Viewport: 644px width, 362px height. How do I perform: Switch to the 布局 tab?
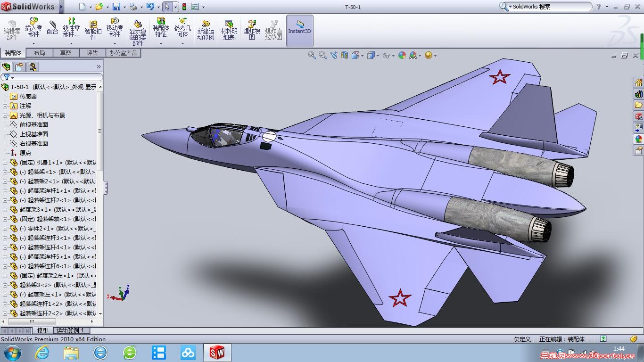(39, 53)
